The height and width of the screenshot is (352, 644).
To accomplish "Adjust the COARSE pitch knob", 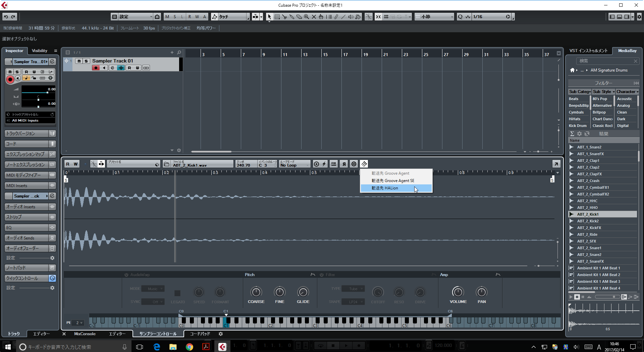I will 256,292.
